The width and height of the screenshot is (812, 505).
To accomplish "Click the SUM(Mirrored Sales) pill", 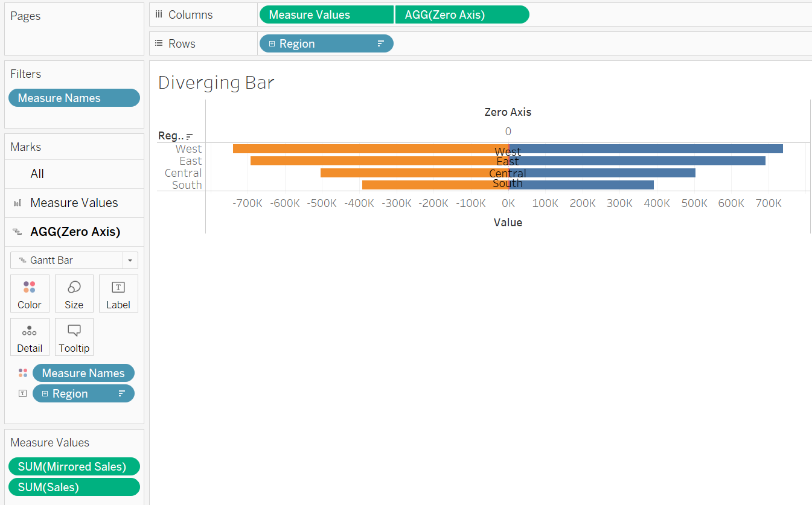I will tap(74, 466).
